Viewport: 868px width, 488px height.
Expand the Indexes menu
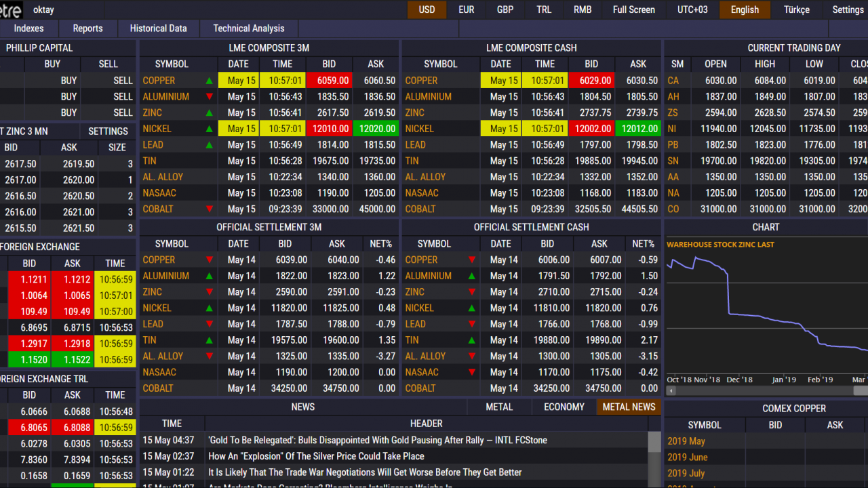click(28, 28)
